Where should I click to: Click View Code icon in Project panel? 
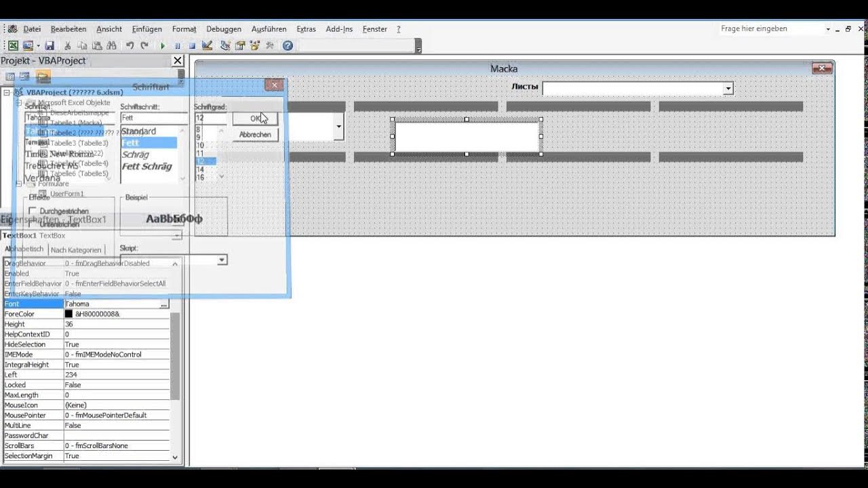pyautogui.click(x=10, y=77)
